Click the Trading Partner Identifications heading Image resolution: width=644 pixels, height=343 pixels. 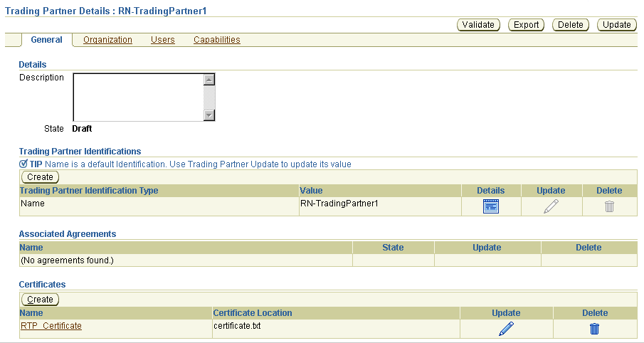(80, 151)
